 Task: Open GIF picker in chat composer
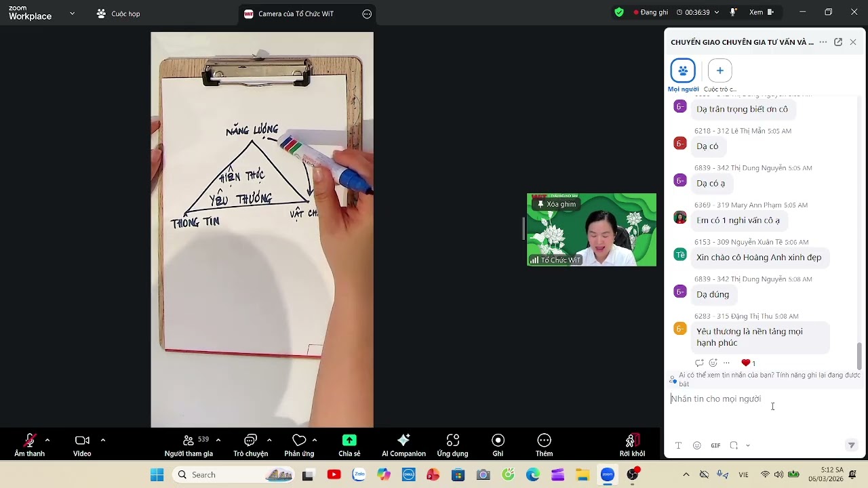[x=715, y=445]
